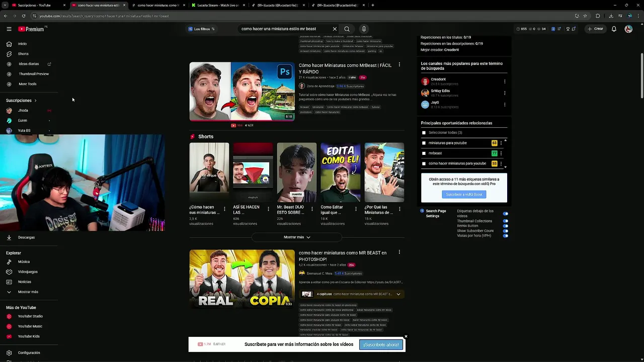This screenshot has height=362, width=644.
Task: Open options menu for JayG channel
Action: 505,105
